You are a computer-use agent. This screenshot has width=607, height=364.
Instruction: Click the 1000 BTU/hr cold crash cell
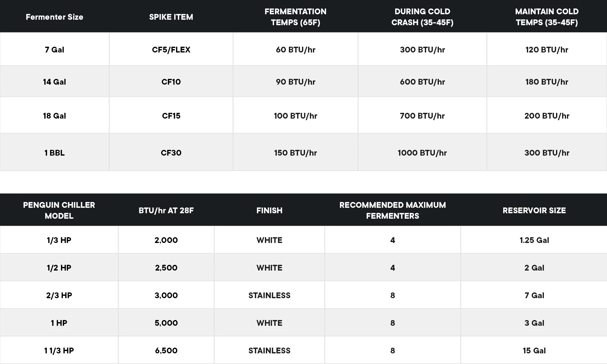tap(422, 153)
